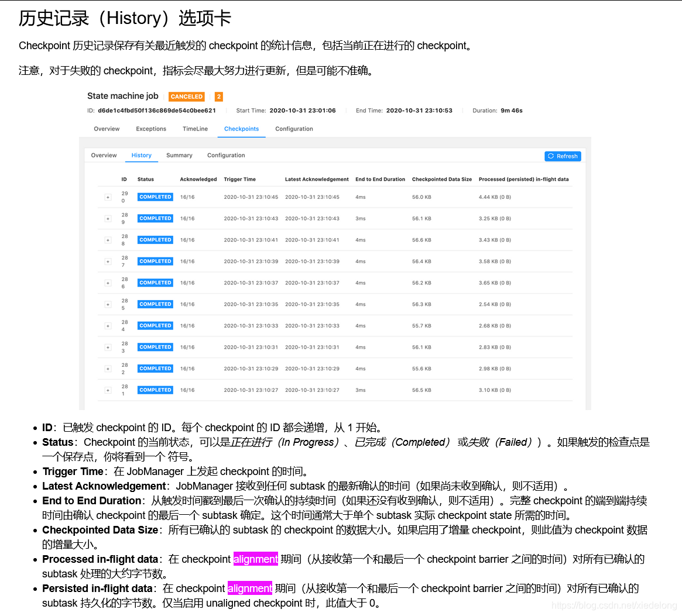Click the State machine job title
Viewport: 682px width, 616px height.
123,96
